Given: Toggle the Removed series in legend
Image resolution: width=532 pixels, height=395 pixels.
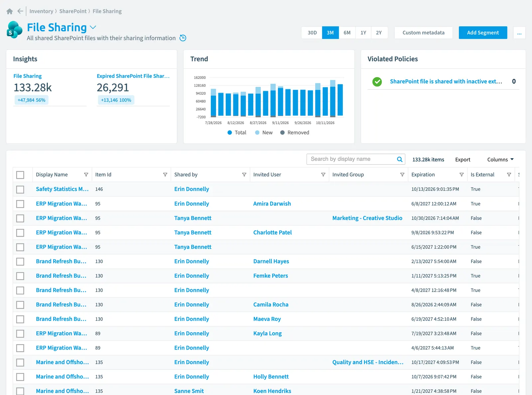Looking at the screenshot, I should [295, 133].
